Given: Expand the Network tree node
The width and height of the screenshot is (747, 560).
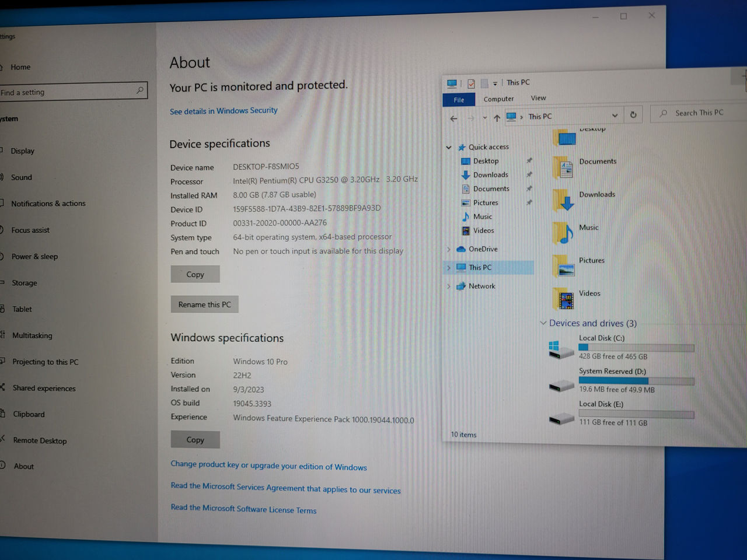Looking at the screenshot, I should pos(449,286).
